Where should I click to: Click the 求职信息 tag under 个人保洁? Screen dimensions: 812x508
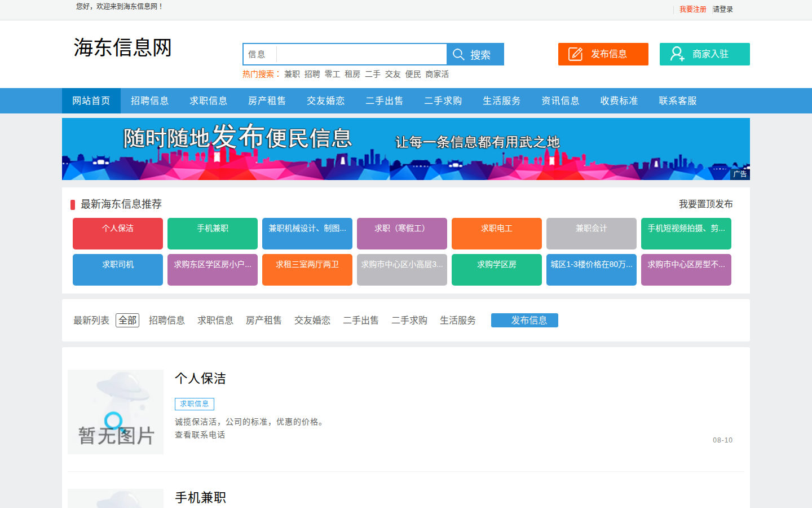click(195, 404)
